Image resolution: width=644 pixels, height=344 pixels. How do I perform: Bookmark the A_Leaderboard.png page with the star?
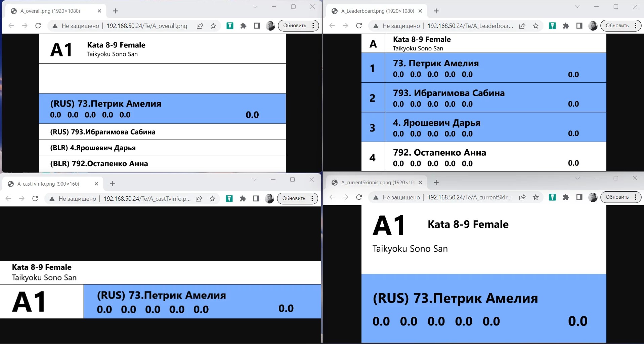pyautogui.click(x=536, y=26)
